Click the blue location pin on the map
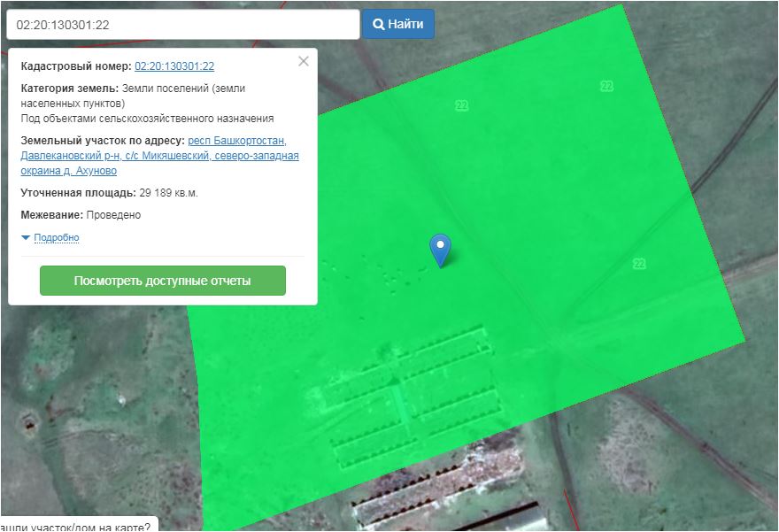Screen dimensions: 779x532 (440, 249)
